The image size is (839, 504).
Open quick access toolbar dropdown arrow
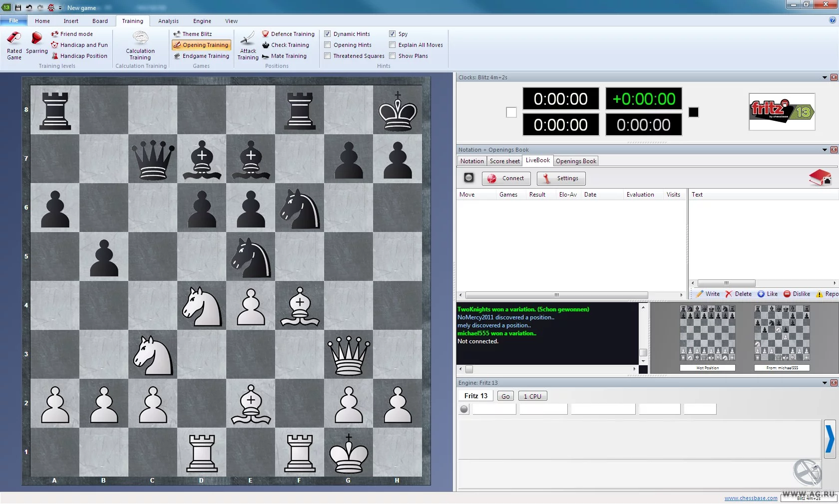point(60,8)
